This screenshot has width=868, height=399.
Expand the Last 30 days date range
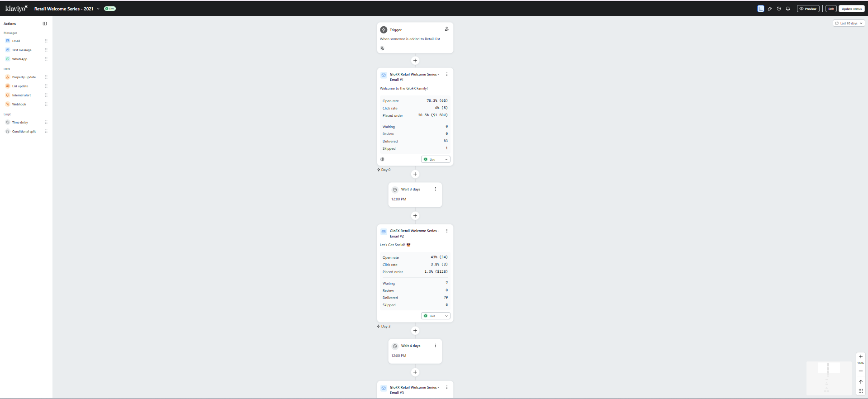point(849,23)
